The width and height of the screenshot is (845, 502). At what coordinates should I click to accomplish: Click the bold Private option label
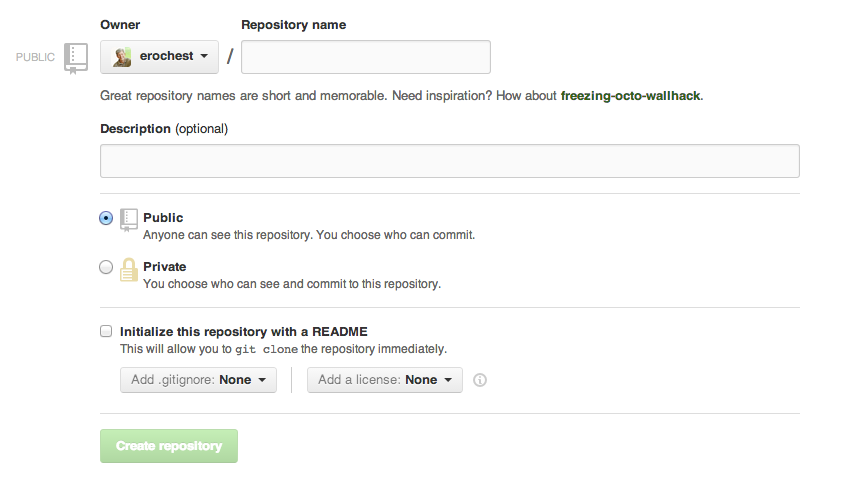165,267
